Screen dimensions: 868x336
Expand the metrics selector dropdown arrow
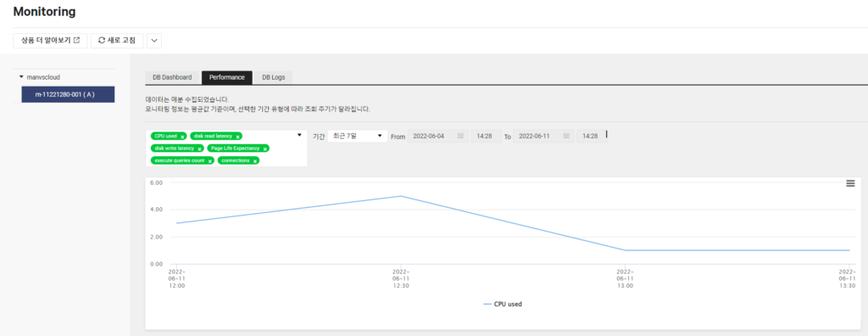pyautogui.click(x=299, y=135)
